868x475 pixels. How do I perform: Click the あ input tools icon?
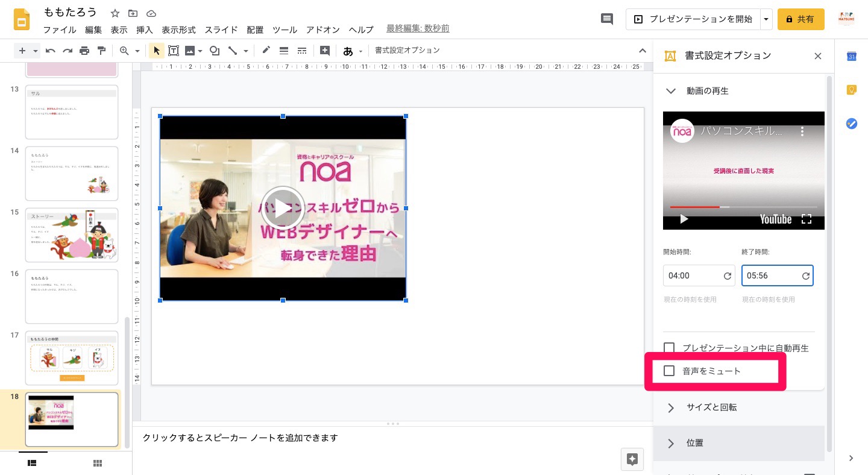click(x=348, y=51)
